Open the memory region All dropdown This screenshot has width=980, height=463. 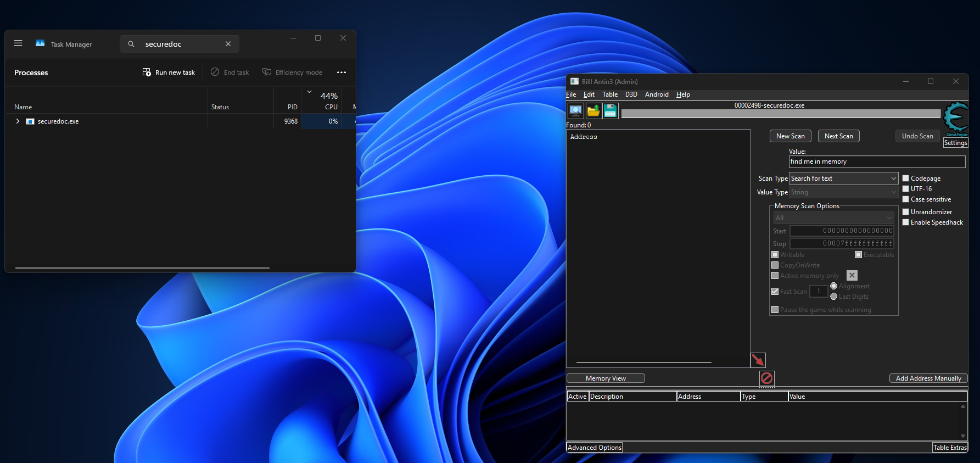tap(833, 218)
